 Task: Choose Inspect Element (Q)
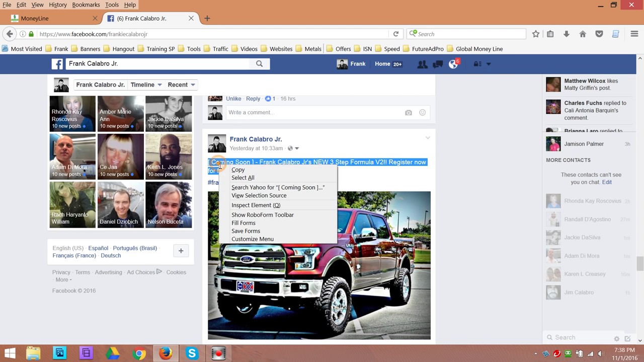pyautogui.click(x=256, y=205)
